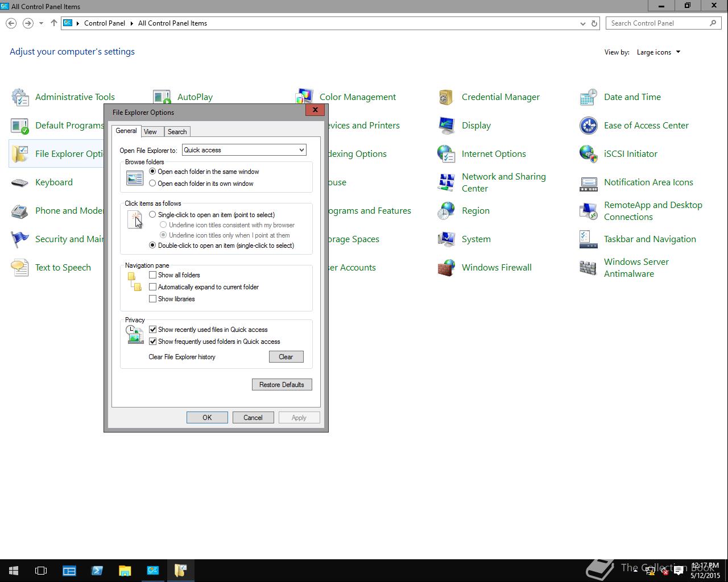Choose Single-click to open an item
The width and height of the screenshot is (728, 582).
[x=152, y=215]
